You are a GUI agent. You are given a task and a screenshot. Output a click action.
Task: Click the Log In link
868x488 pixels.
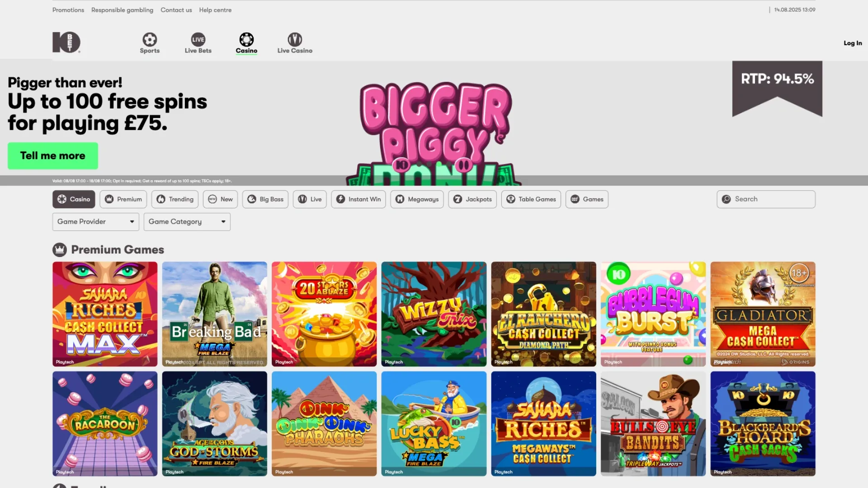853,43
